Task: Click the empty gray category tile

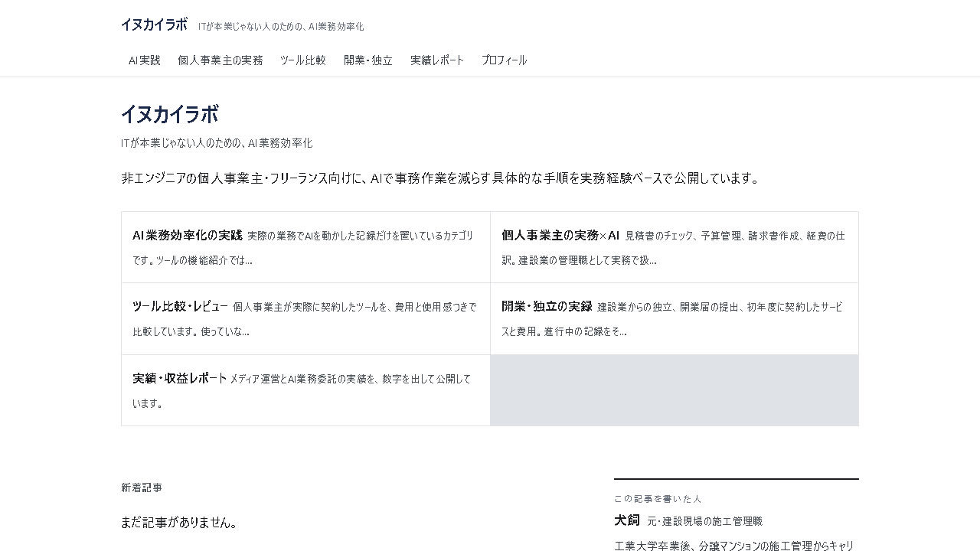Action: [x=675, y=390]
